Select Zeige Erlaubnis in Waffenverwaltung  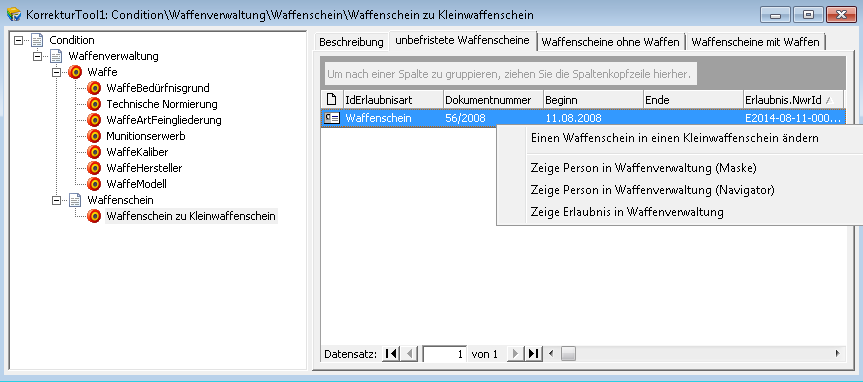627,211
